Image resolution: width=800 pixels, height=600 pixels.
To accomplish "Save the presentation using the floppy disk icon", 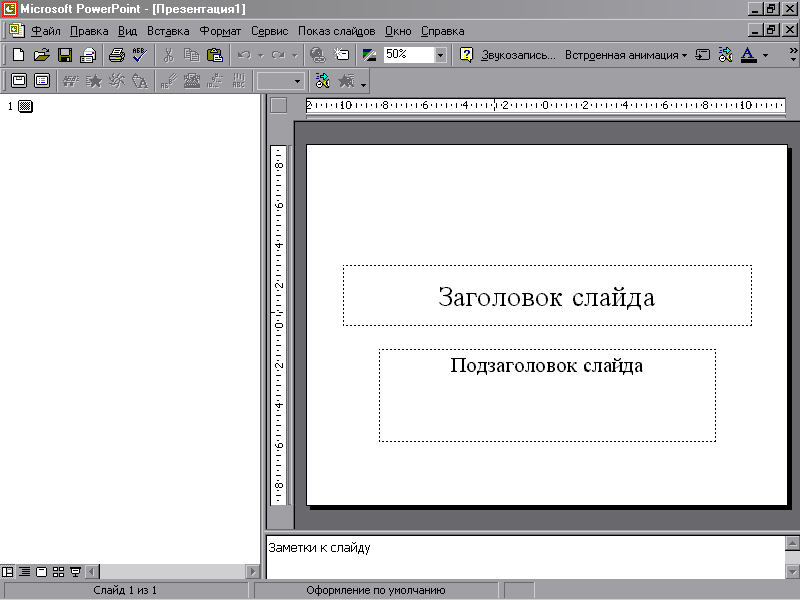I will point(64,55).
